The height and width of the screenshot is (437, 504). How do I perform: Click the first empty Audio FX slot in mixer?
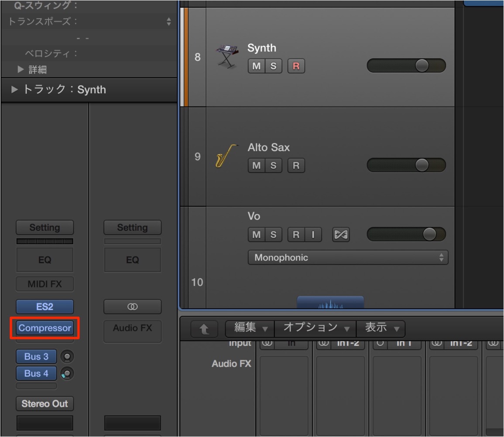point(284,395)
